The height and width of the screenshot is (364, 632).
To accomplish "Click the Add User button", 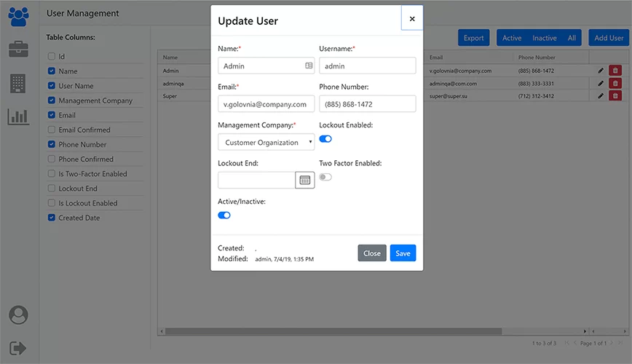I will tap(609, 38).
